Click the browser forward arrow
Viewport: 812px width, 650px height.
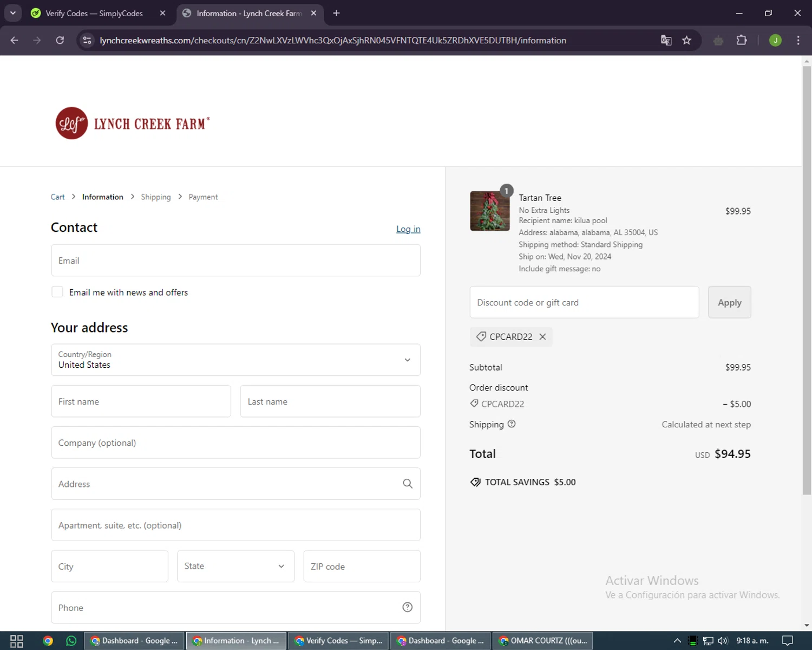coord(37,40)
